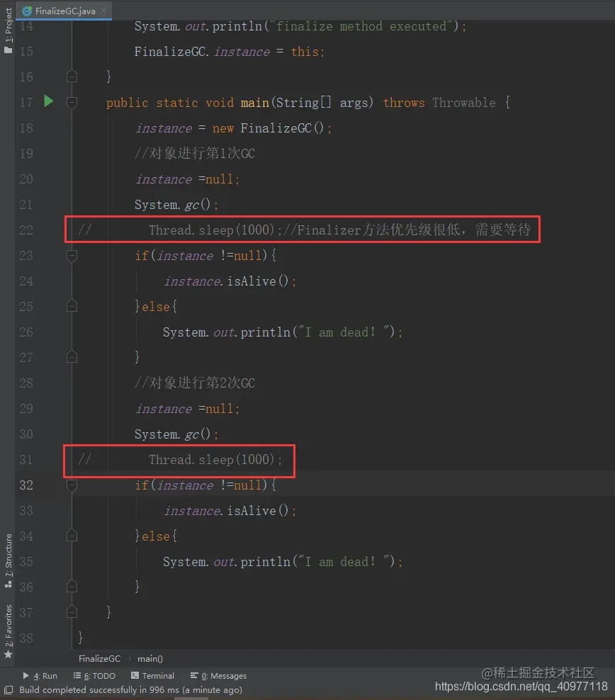Collapse fold end marker at line 36

pyautogui.click(x=72, y=587)
